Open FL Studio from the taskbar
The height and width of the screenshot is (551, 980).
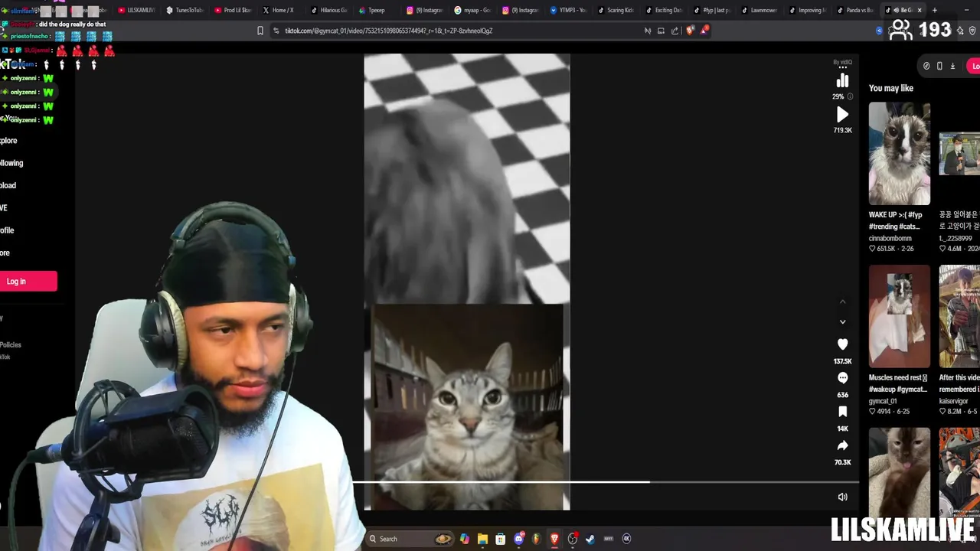click(536, 539)
